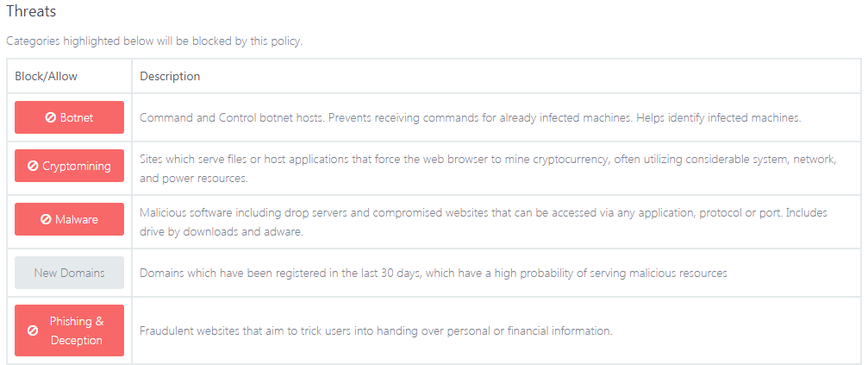Click the Malware description about drop servers
The height and width of the screenshot is (365, 868).
[484, 223]
